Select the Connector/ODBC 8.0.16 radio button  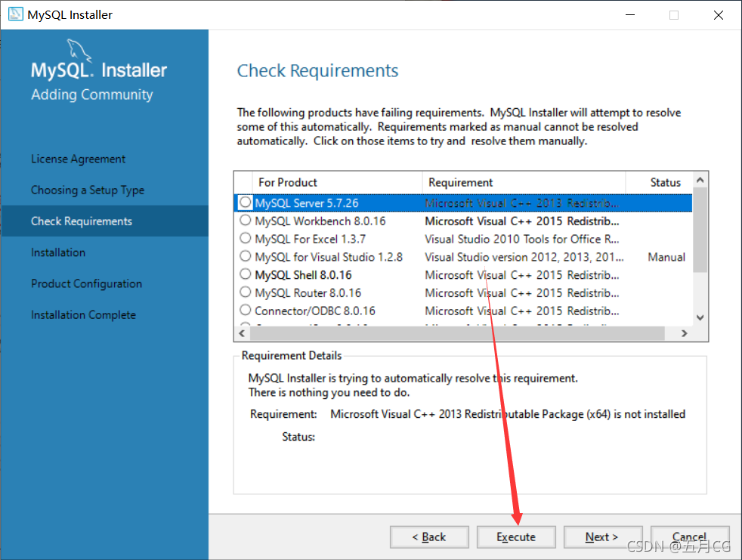[x=245, y=310]
